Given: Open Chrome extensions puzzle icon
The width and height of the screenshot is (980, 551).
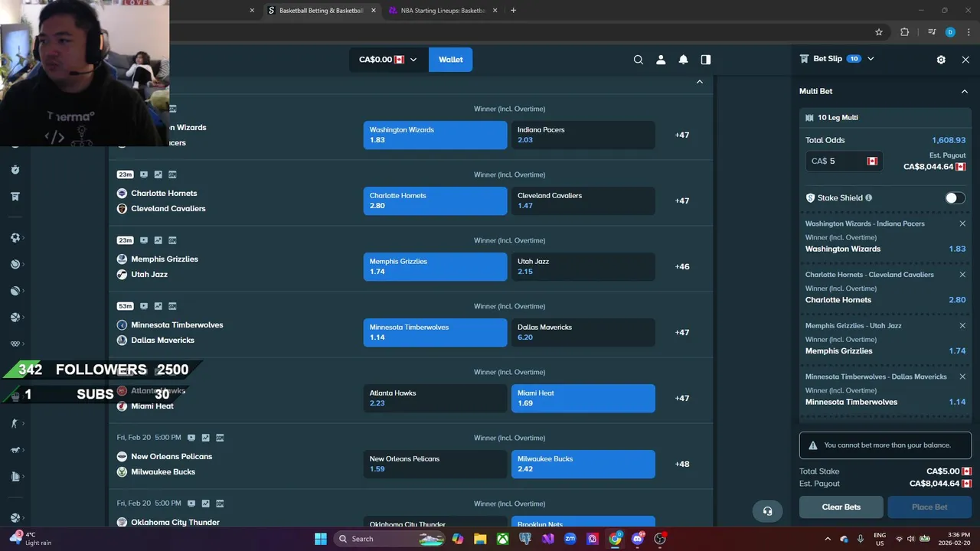Looking at the screenshot, I should (x=904, y=32).
